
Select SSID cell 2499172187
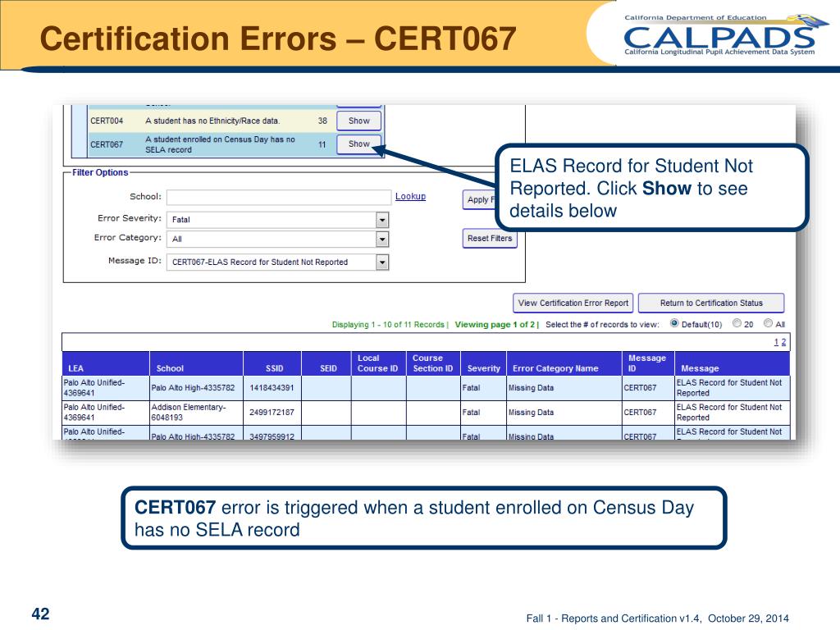click(x=272, y=413)
